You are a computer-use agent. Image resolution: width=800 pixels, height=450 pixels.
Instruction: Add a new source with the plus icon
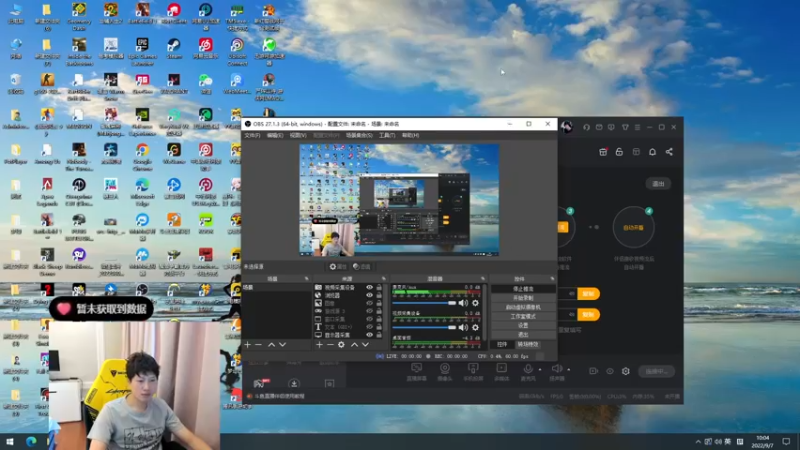tap(319, 345)
